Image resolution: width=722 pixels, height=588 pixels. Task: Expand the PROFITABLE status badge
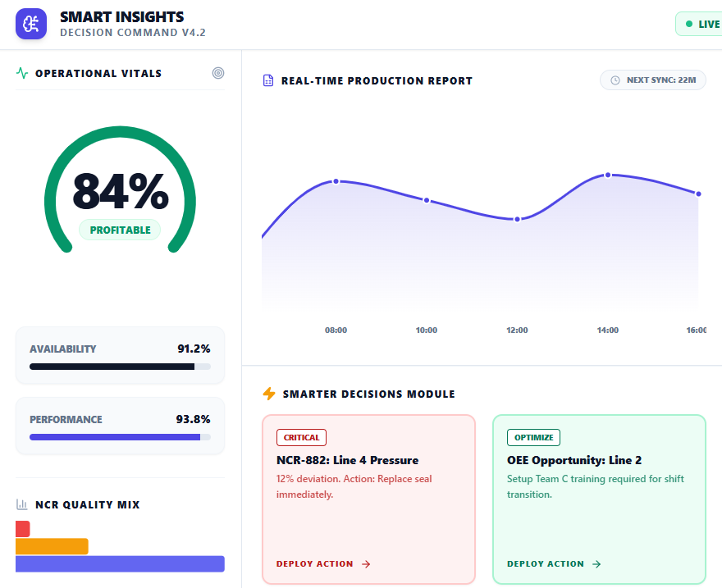point(119,231)
